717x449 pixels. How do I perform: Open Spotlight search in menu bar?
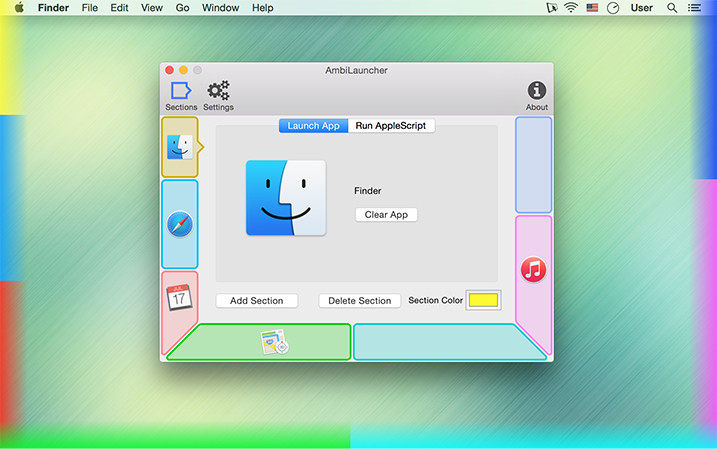pos(672,8)
